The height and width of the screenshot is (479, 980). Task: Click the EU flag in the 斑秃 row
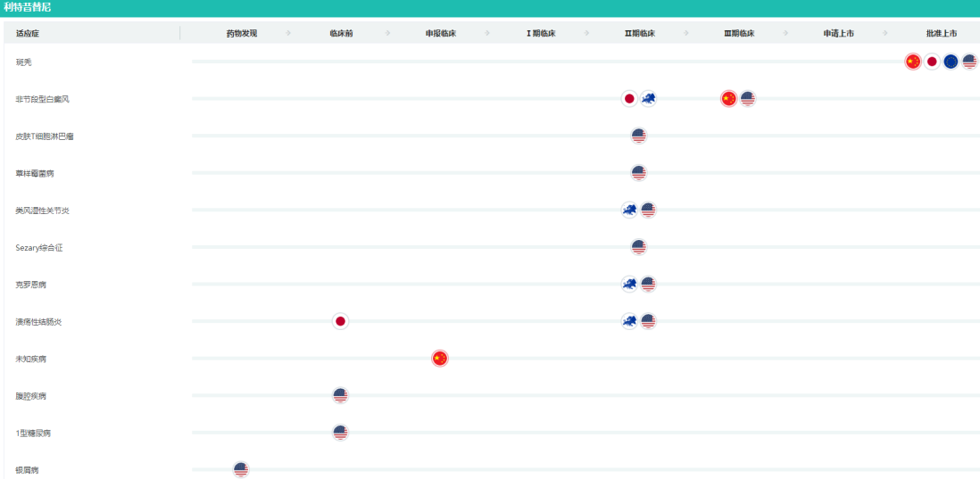pyautogui.click(x=951, y=62)
